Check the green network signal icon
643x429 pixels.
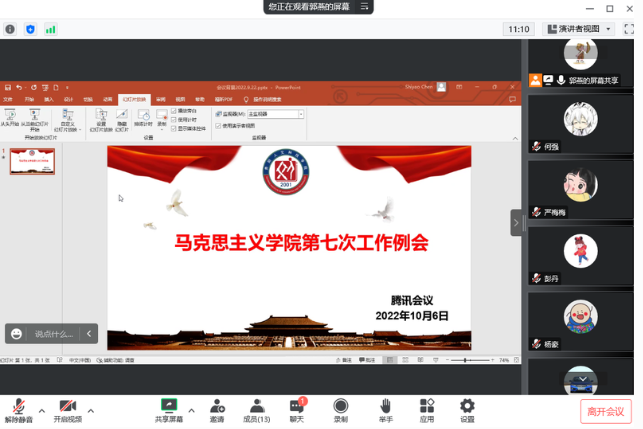pos(51,29)
